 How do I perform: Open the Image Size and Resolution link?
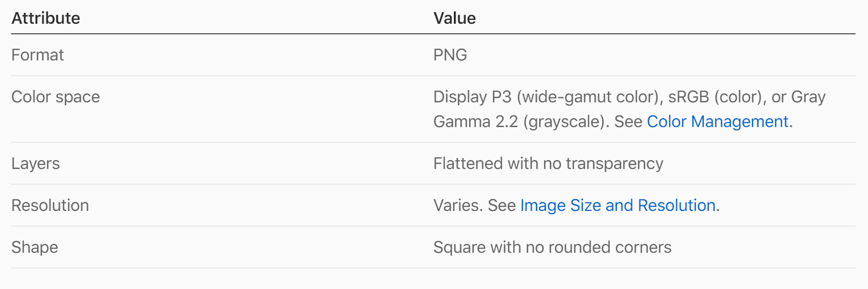coord(617,205)
